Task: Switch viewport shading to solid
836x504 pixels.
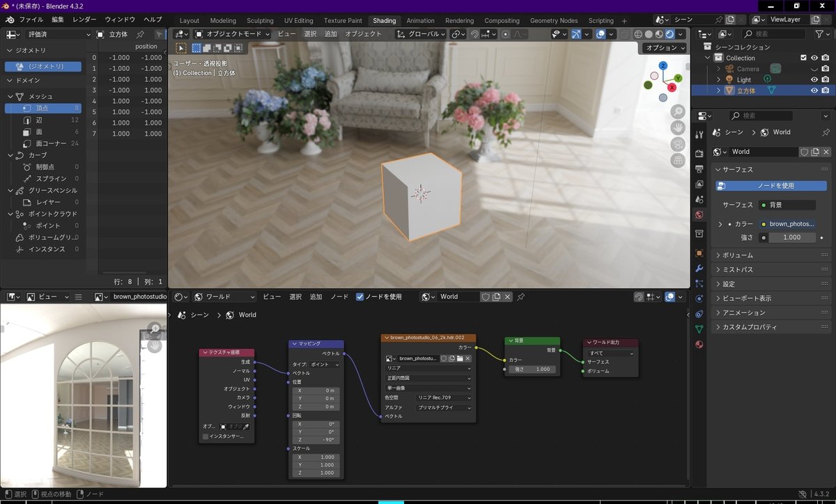Action: pyautogui.click(x=649, y=34)
